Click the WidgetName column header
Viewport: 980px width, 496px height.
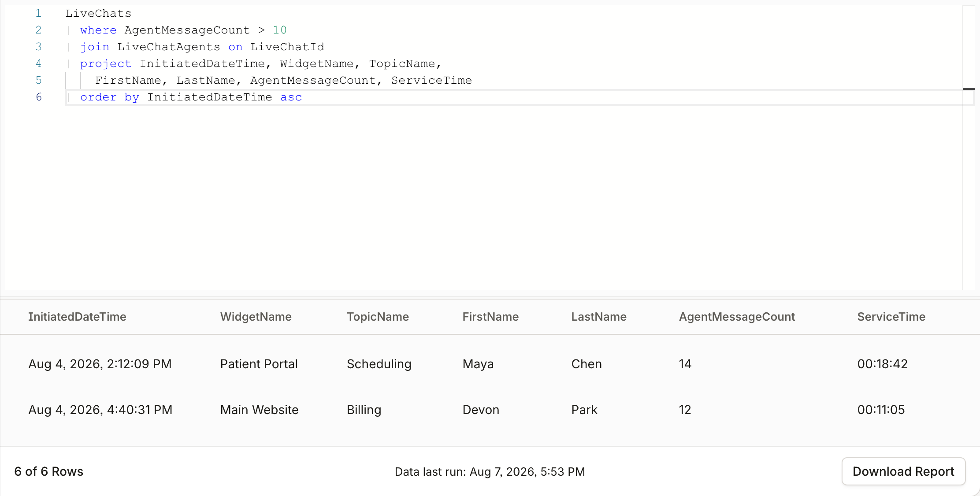[x=256, y=317]
